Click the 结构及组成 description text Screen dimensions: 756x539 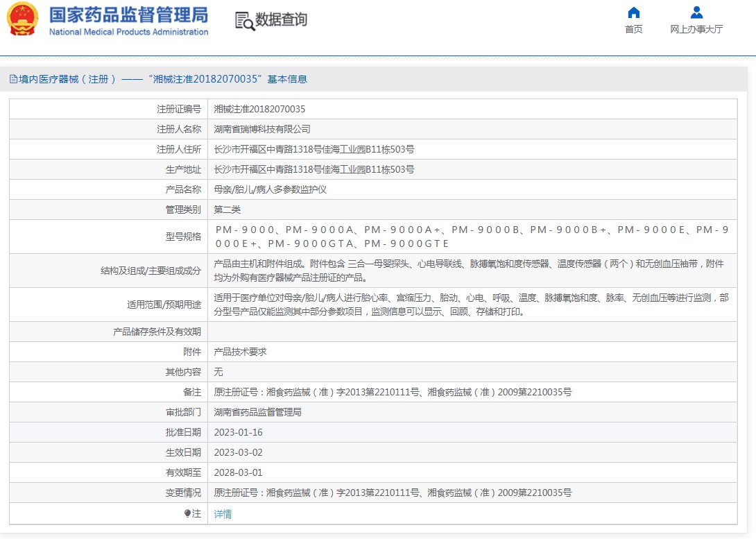[x=469, y=271]
